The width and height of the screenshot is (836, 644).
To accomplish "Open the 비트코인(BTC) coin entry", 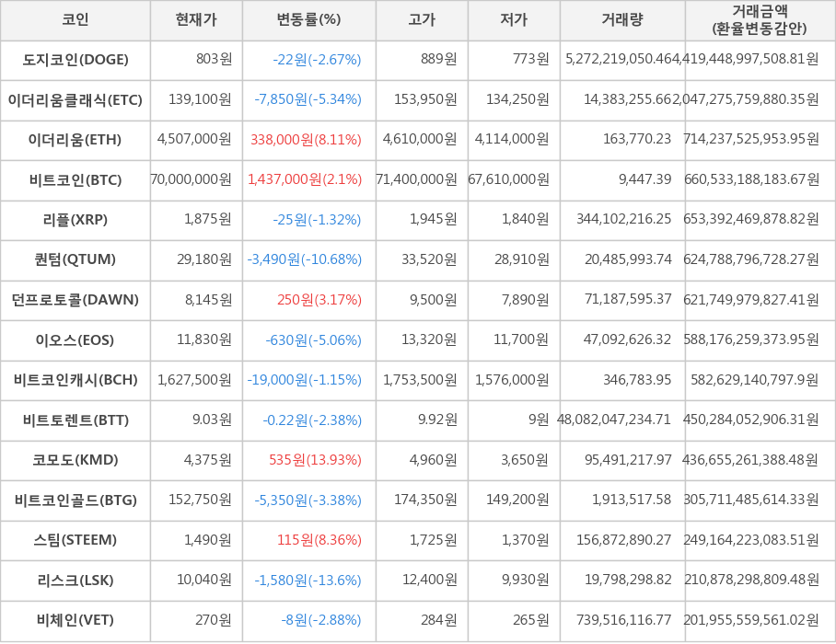I will click(x=75, y=180).
